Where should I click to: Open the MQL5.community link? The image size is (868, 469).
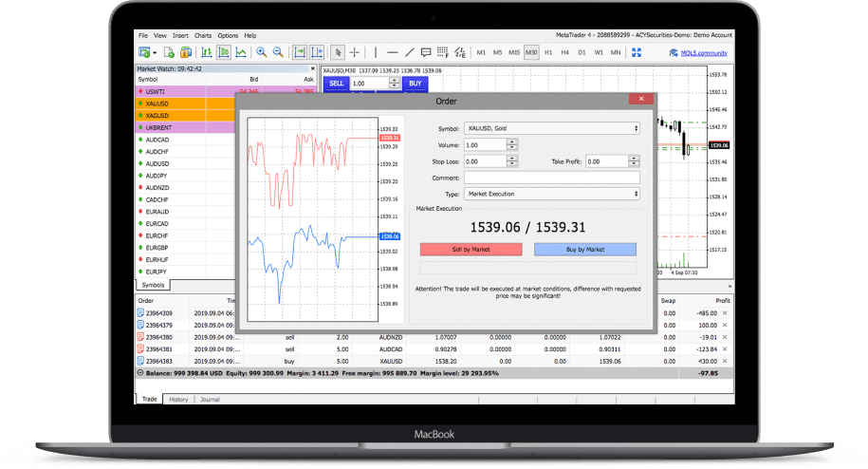tap(697, 53)
